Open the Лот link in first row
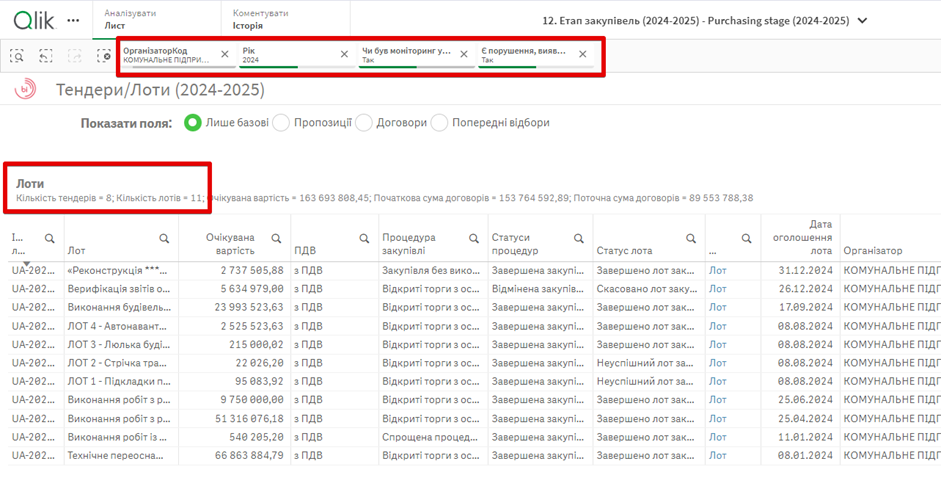 [x=718, y=270]
